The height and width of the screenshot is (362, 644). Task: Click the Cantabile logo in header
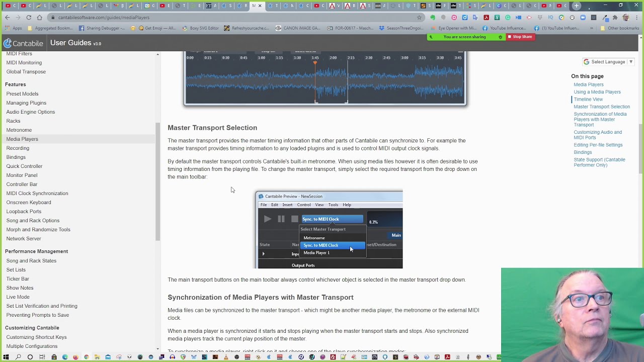click(x=23, y=43)
